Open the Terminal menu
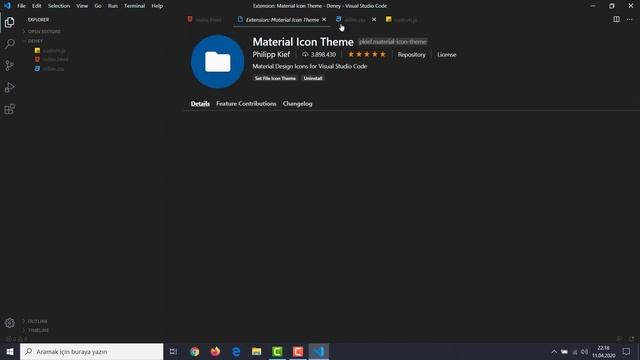 [134, 6]
